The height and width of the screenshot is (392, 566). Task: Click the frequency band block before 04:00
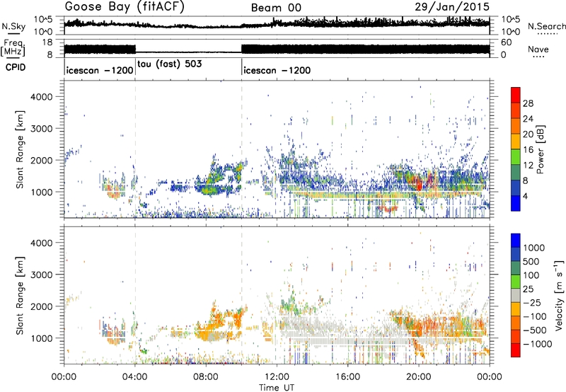[100, 50]
